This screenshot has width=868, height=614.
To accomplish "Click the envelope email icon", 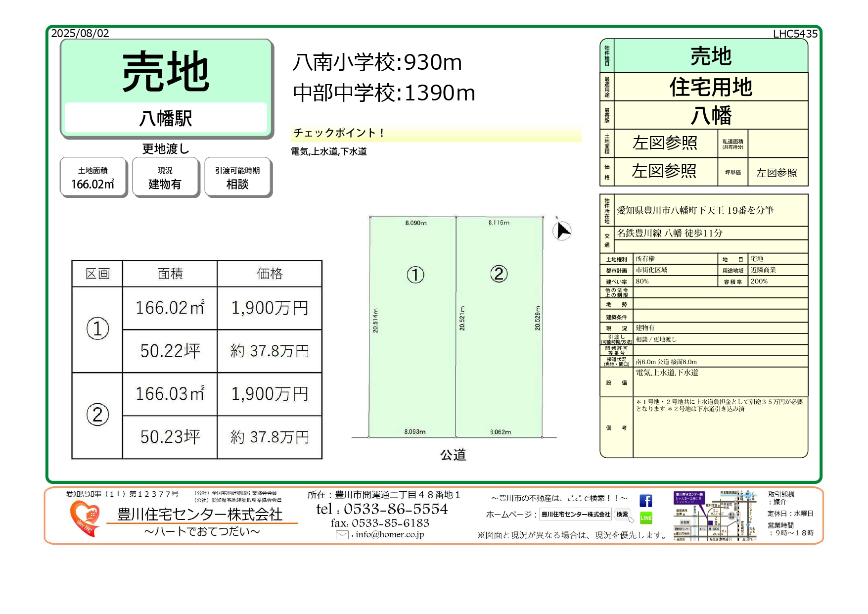I will (342, 535).
